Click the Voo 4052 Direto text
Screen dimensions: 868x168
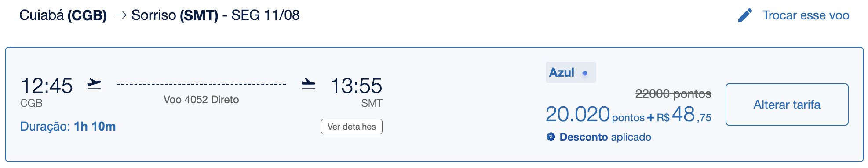201,100
